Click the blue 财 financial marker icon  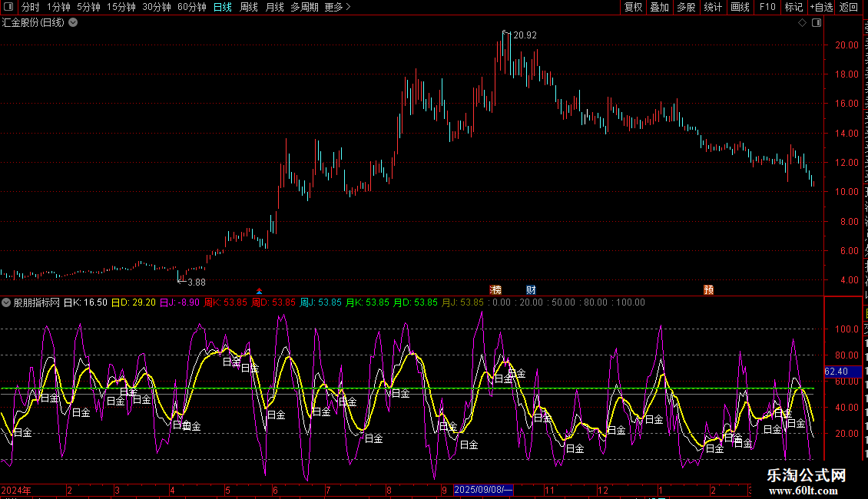pos(531,289)
